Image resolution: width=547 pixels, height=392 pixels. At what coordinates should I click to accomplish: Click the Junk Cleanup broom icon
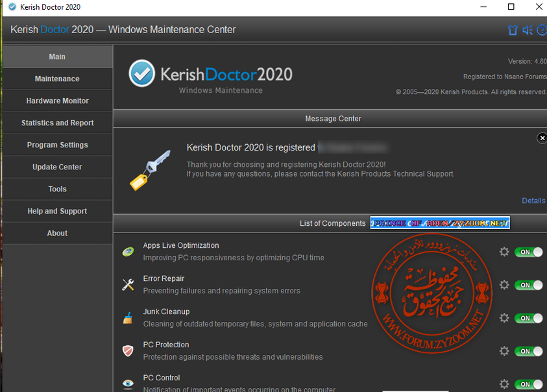click(128, 317)
